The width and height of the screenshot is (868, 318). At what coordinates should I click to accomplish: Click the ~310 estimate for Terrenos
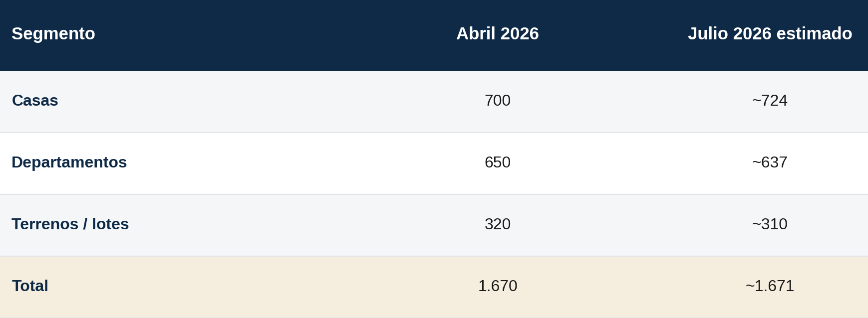(770, 224)
